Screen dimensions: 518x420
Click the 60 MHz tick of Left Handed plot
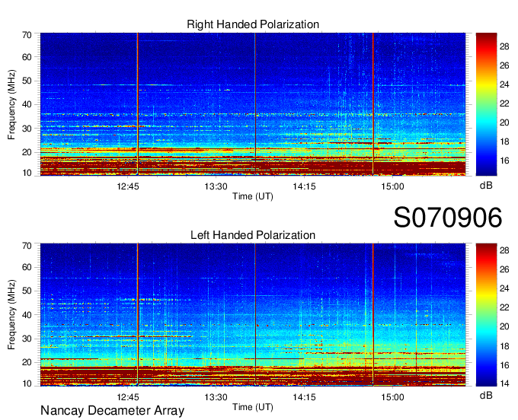point(27,267)
